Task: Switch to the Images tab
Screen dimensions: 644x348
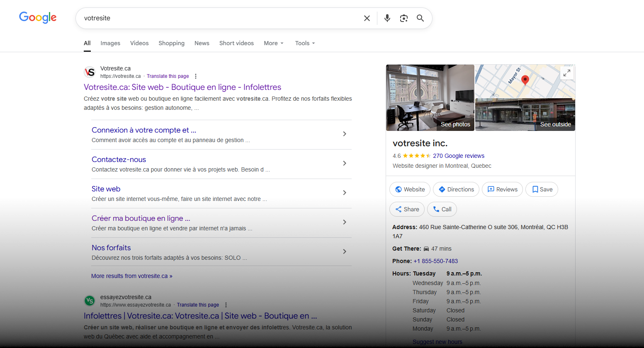Action: click(x=110, y=43)
